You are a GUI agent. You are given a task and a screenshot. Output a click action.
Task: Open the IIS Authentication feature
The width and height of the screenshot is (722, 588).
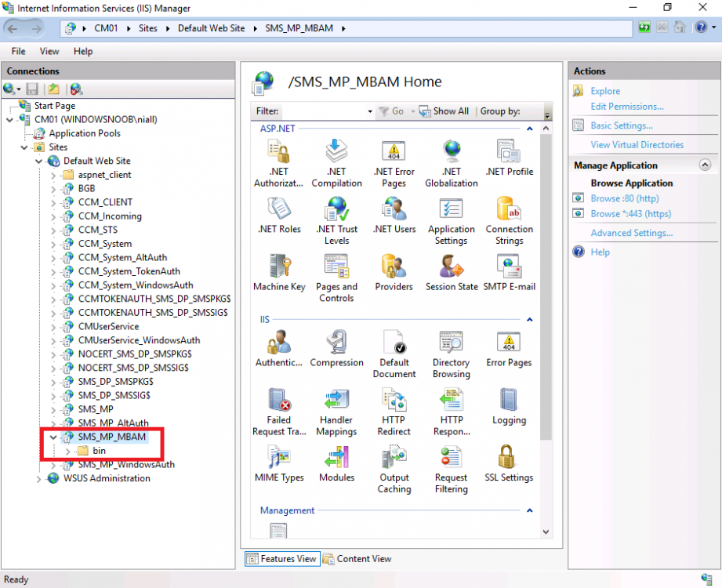(279, 349)
